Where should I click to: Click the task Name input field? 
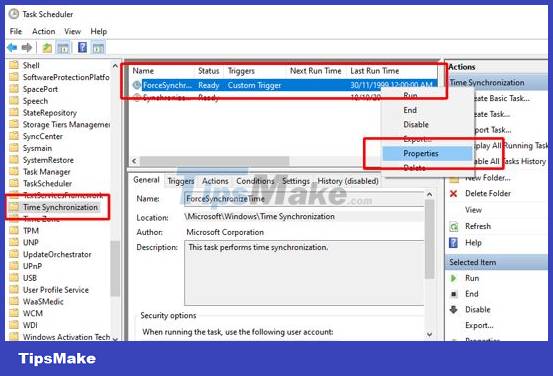[304, 199]
